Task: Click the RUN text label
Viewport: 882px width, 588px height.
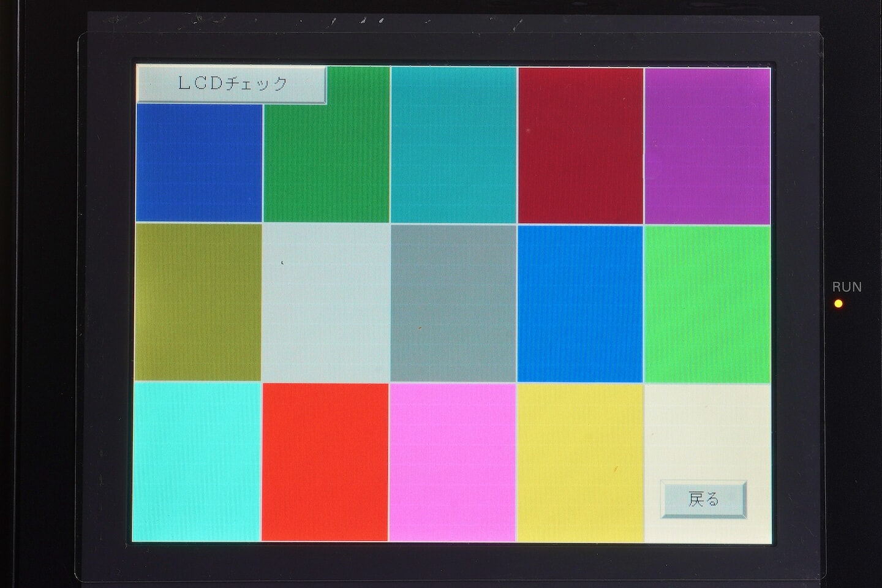Action: pyautogui.click(x=846, y=287)
